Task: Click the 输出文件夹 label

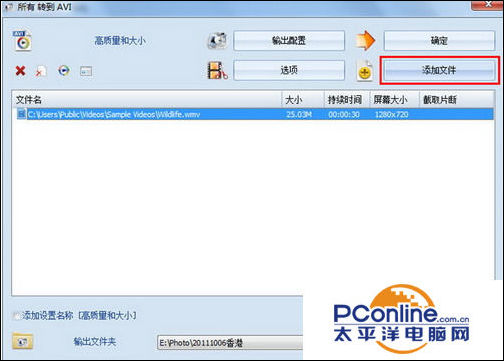Action: pyautogui.click(x=95, y=341)
